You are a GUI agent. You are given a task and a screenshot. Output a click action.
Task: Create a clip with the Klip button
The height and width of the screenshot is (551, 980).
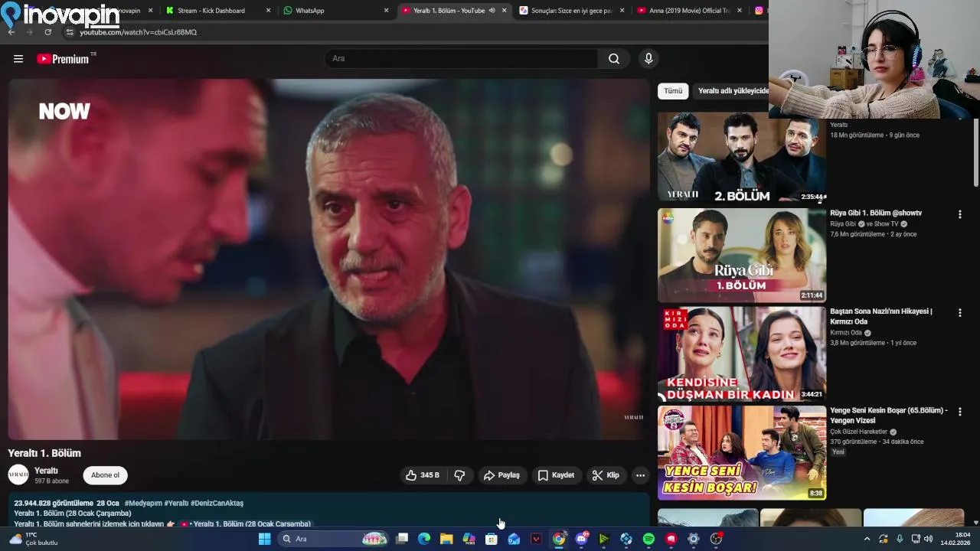pyautogui.click(x=606, y=475)
